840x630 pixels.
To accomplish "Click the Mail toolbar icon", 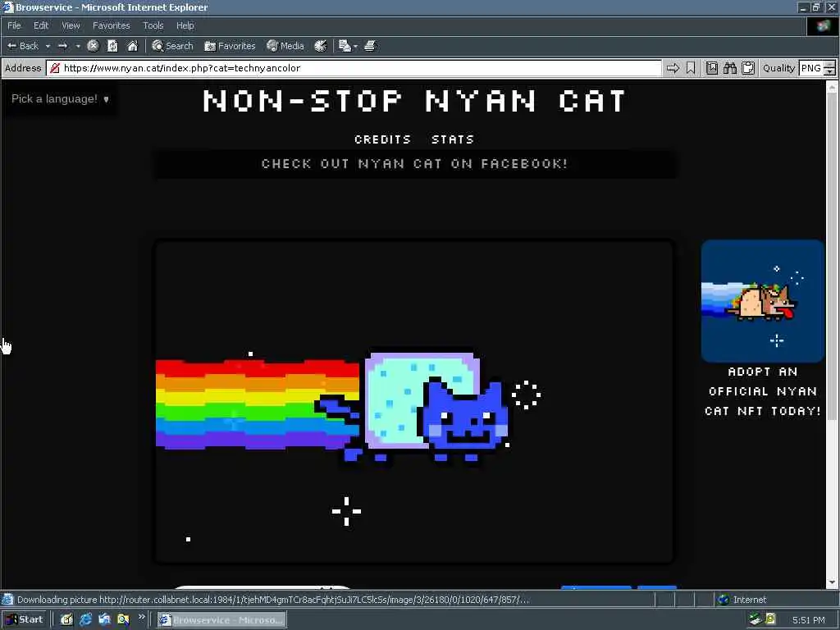I will pos(345,46).
